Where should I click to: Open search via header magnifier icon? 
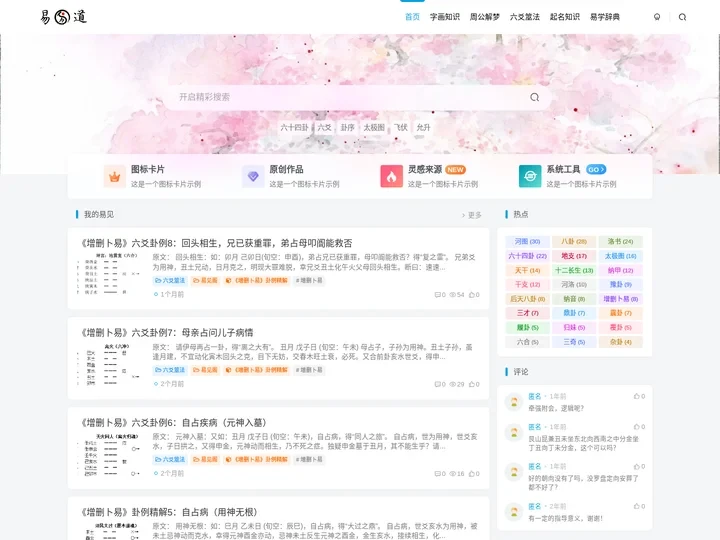[682, 17]
